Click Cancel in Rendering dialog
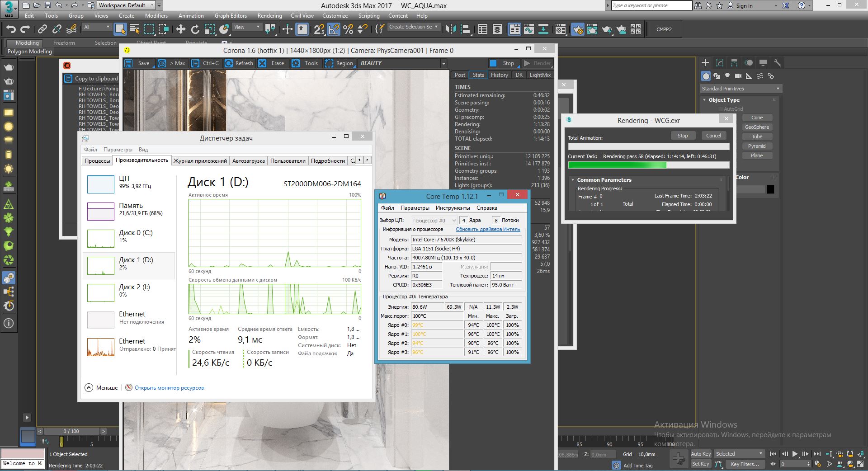Screen dimensions: 868x471 coord(713,136)
